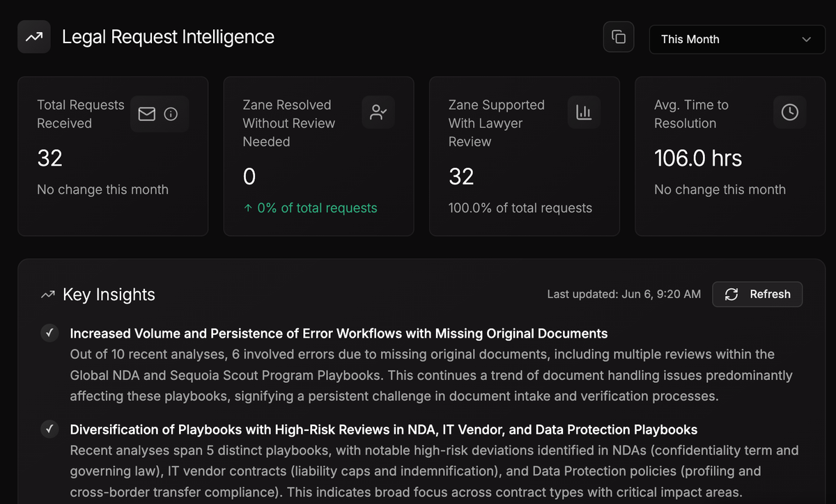Image resolution: width=836 pixels, height=504 pixels.
Task: Toggle the checkmark beside Increased Volume insight
Action: coord(49,333)
